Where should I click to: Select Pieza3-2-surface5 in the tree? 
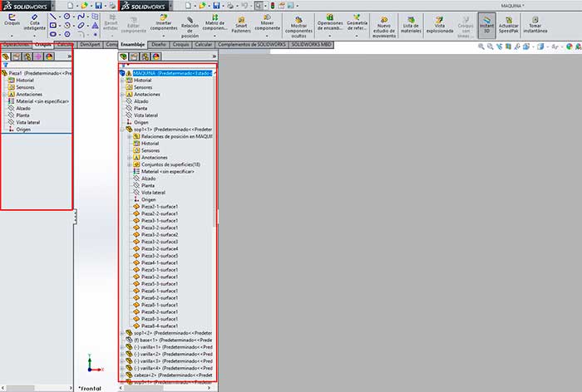coord(160,256)
